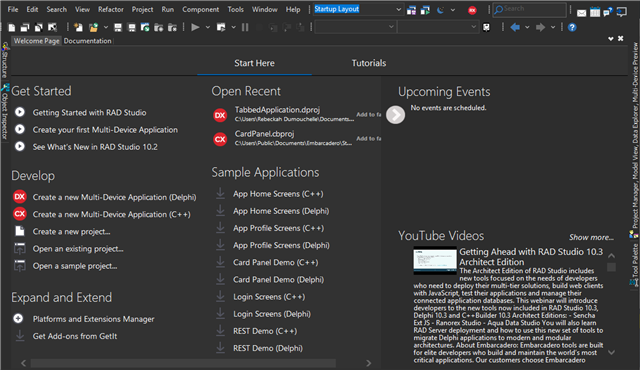Open Platforms and Extensions Manager

(x=93, y=319)
